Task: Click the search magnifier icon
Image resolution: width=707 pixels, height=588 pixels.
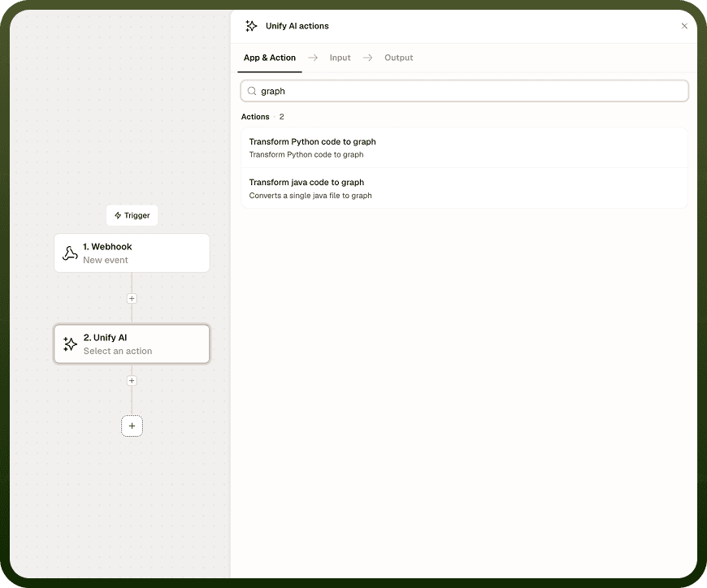Action: (252, 91)
